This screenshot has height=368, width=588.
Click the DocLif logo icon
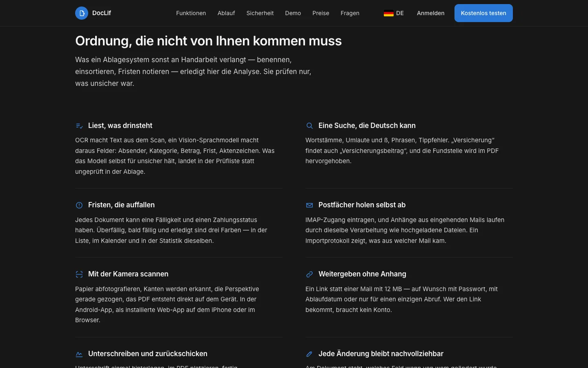[82, 13]
